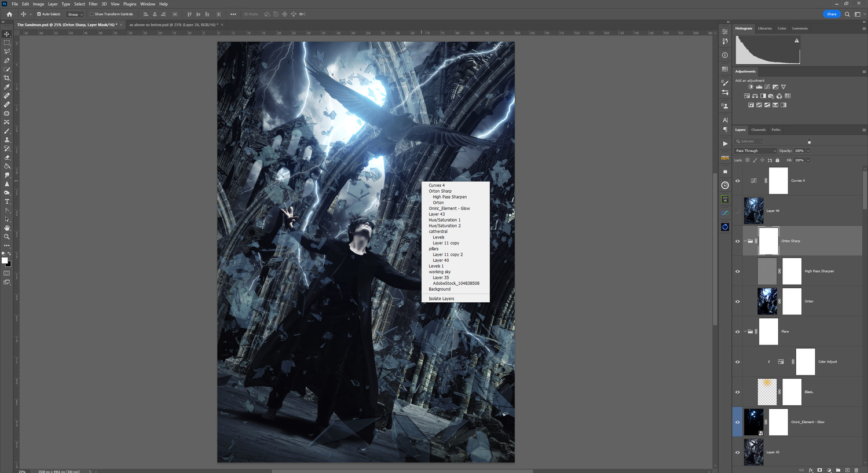Select 'Oniric_Element - Glow' in context menu

449,208
